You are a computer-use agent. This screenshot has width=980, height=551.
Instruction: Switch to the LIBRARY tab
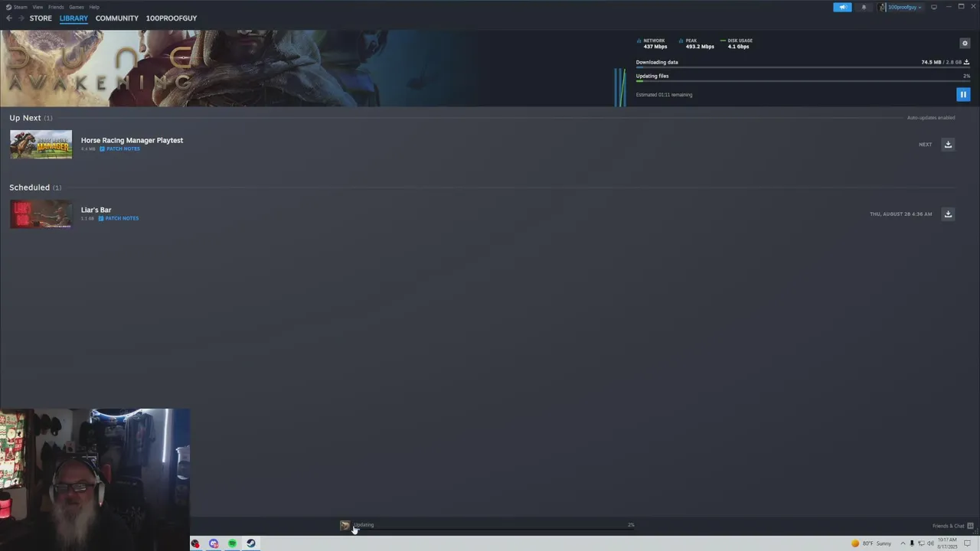[73, 18]
